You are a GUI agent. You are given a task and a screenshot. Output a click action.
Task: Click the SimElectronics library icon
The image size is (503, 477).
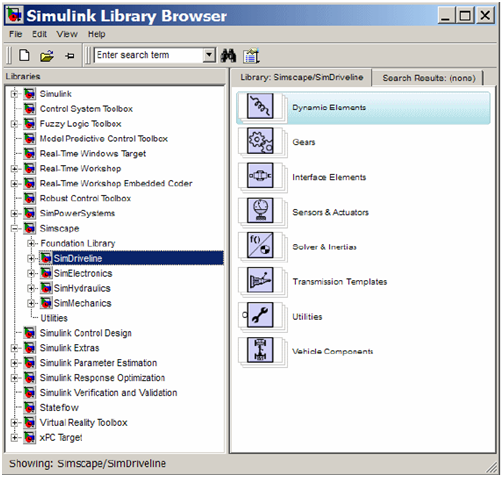(x=46, y=273)
